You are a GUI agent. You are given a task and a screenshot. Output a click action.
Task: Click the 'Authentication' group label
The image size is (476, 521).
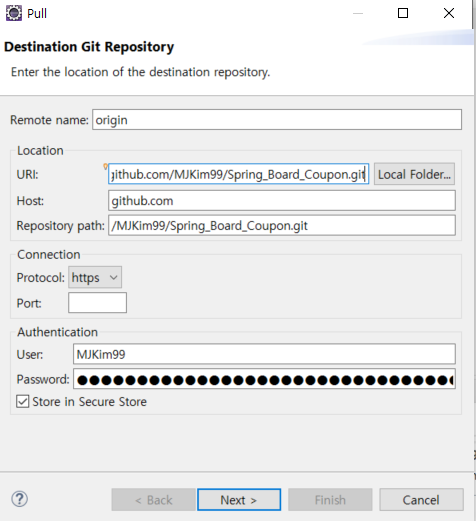tap(57, 332)
